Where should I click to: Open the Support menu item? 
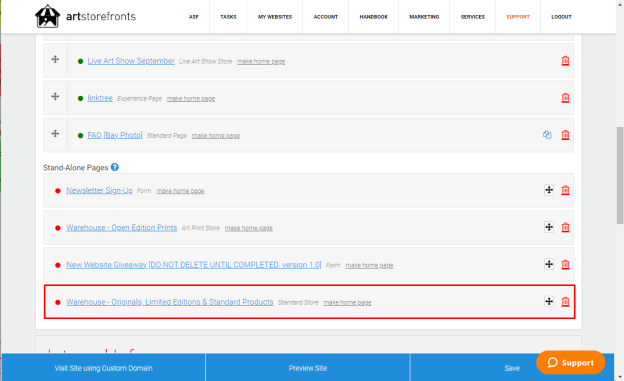click(518, 17)
